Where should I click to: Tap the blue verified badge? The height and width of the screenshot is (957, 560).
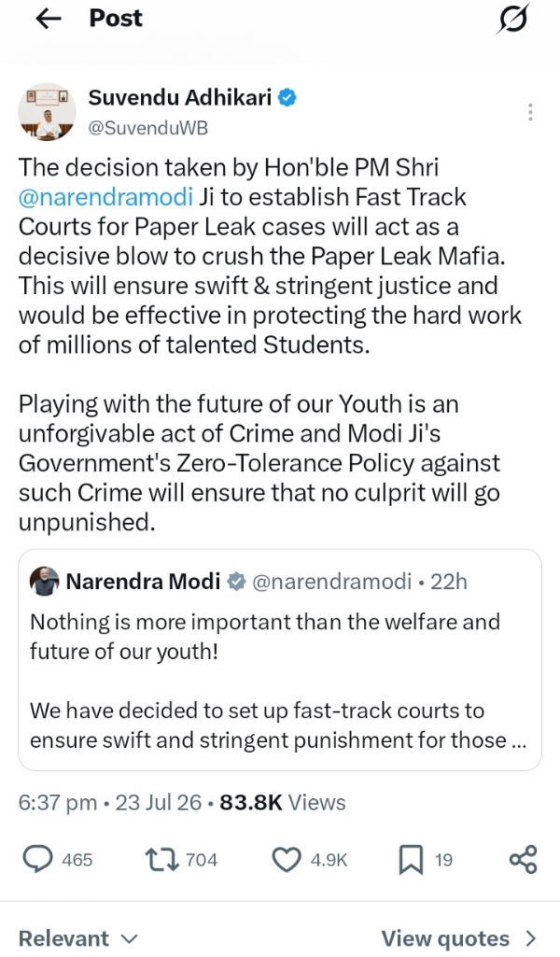287,97
